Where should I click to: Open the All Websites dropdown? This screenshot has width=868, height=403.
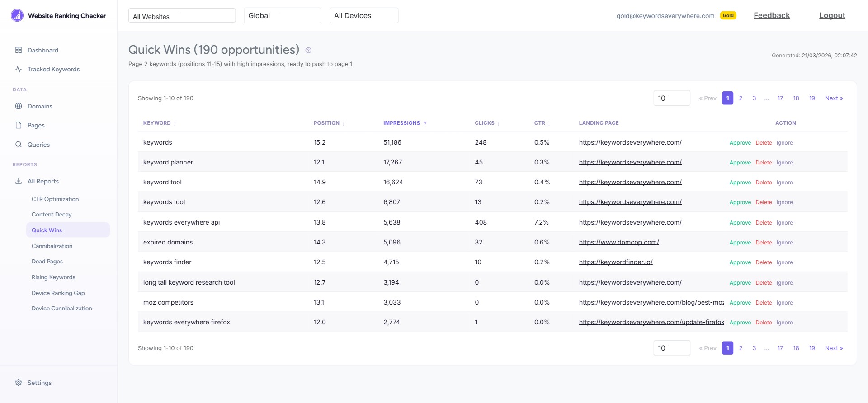click(182, 15)
